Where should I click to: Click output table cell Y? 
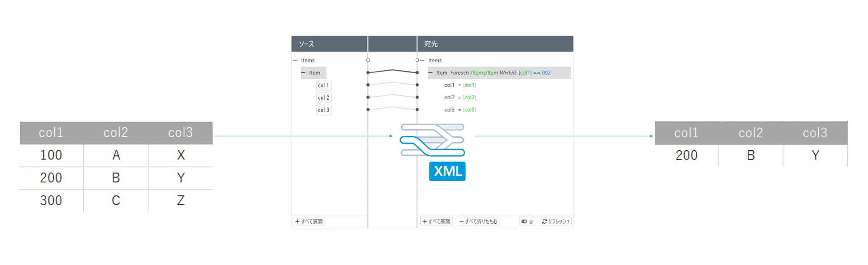pyautogui.click(x=815, y=155)
